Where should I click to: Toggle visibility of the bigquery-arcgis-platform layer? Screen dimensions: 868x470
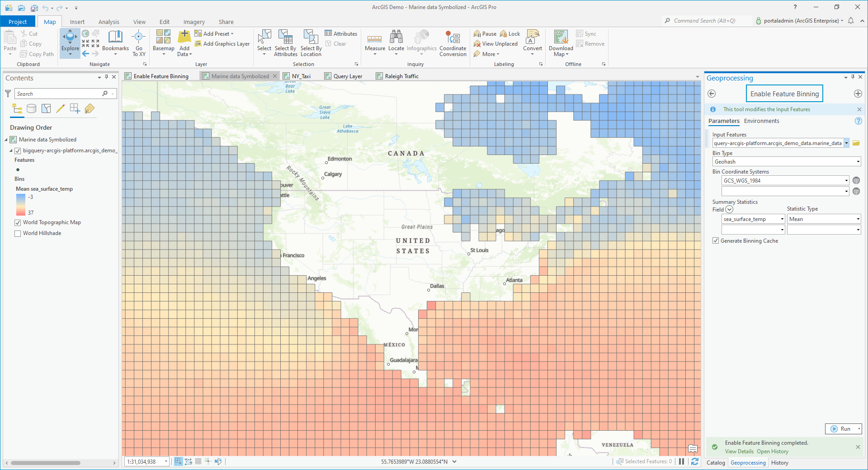18,150
